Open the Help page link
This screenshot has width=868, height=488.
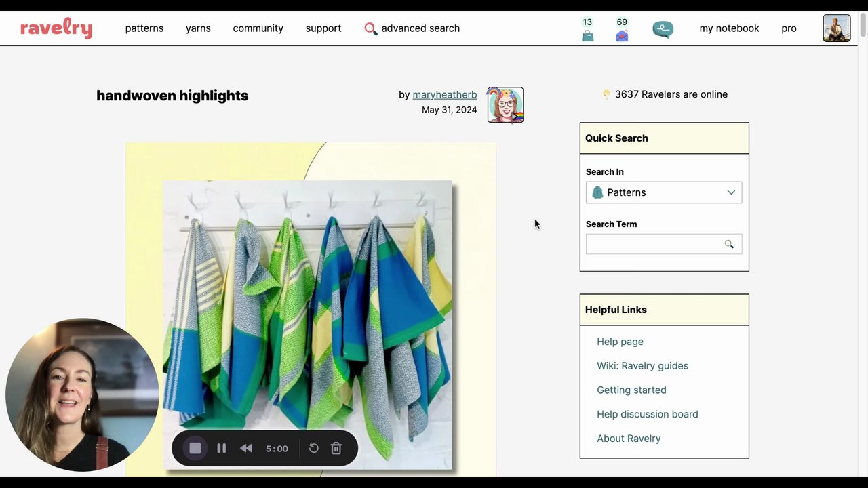[x=620, y=342]
